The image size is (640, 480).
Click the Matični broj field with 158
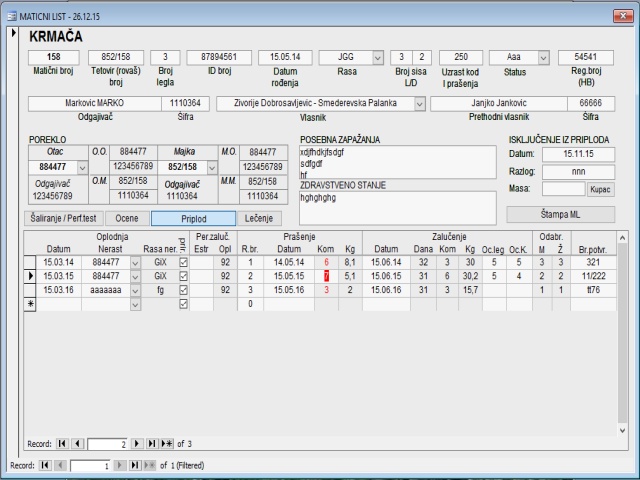click(54, 58)
